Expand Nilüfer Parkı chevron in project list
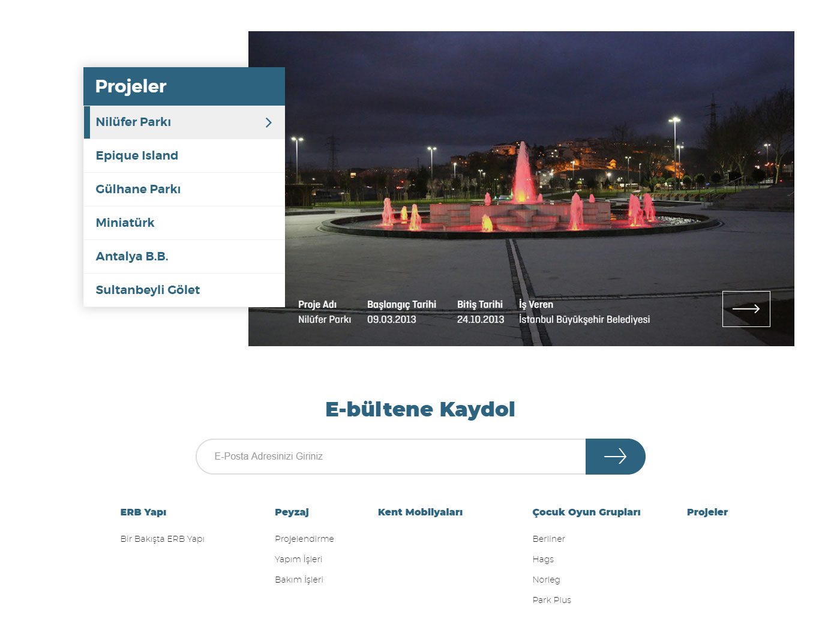840x618 pixels. click(268, 122)
